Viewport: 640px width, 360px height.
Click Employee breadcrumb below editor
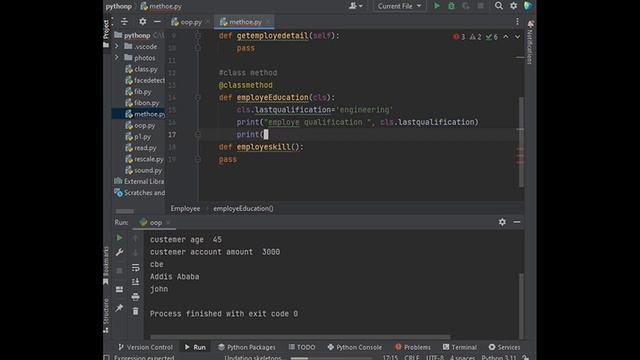click(185, 209)
